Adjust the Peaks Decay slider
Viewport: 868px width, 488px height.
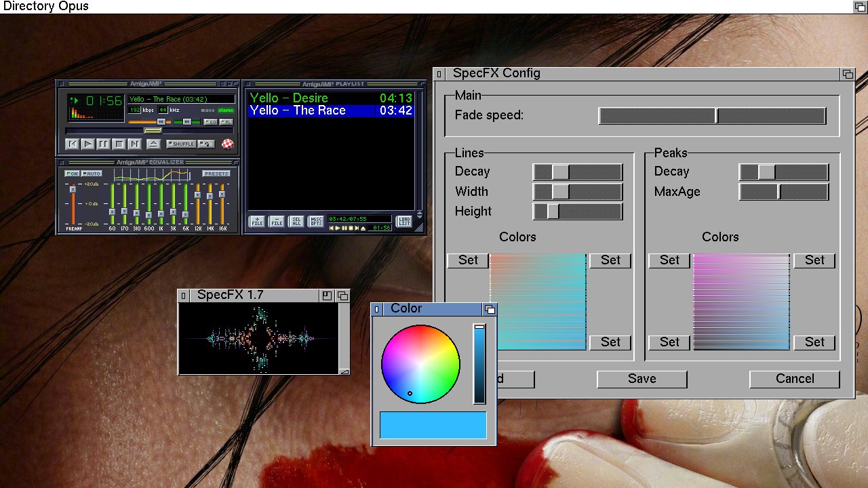point(784,172)
